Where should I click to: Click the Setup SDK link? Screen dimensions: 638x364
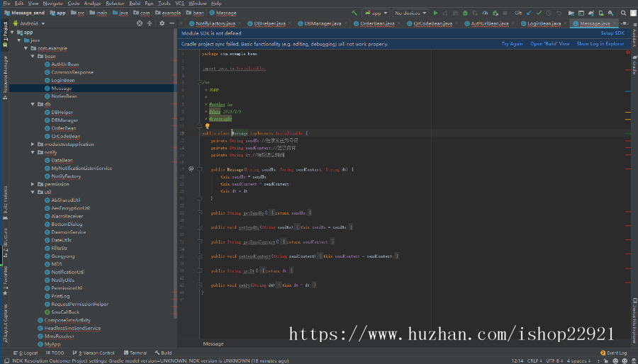click(612, 33)
